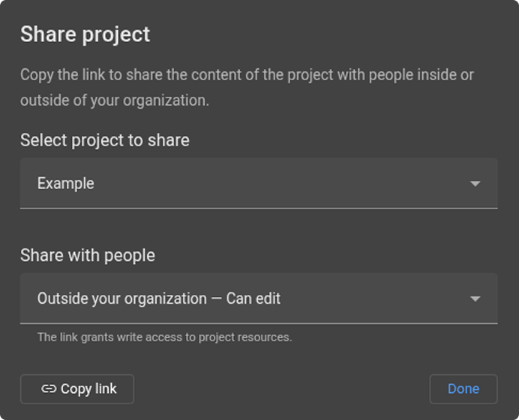Screen dimensions: 519x420
Task: Click the 'Select project to share' label
Action: 104,140
